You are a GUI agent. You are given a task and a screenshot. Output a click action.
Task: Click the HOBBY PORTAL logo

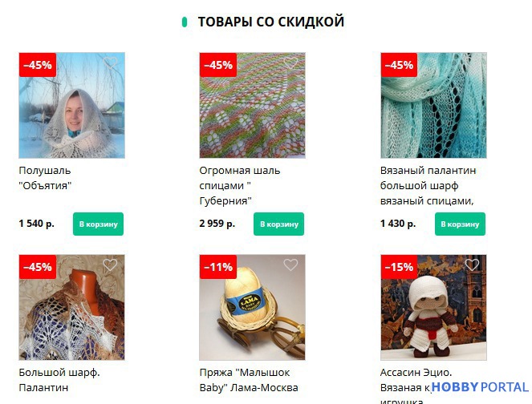tap(480, 387)
